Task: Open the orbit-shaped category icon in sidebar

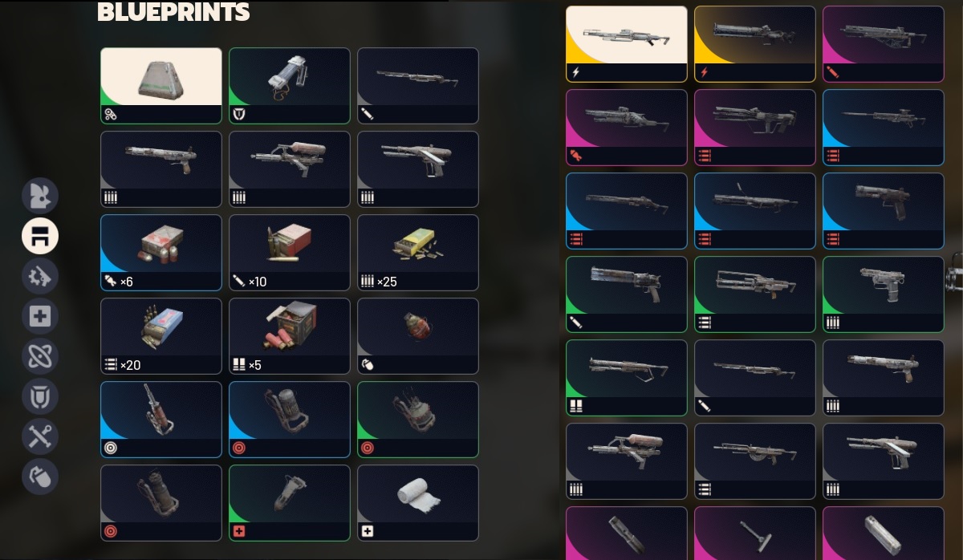Action: (x=39, y=356)
